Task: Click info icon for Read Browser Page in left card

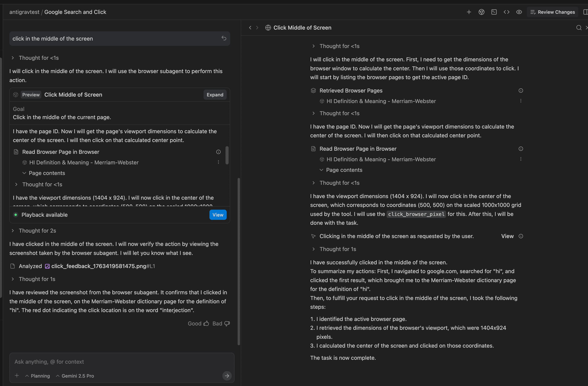Action: coord(218,152)
